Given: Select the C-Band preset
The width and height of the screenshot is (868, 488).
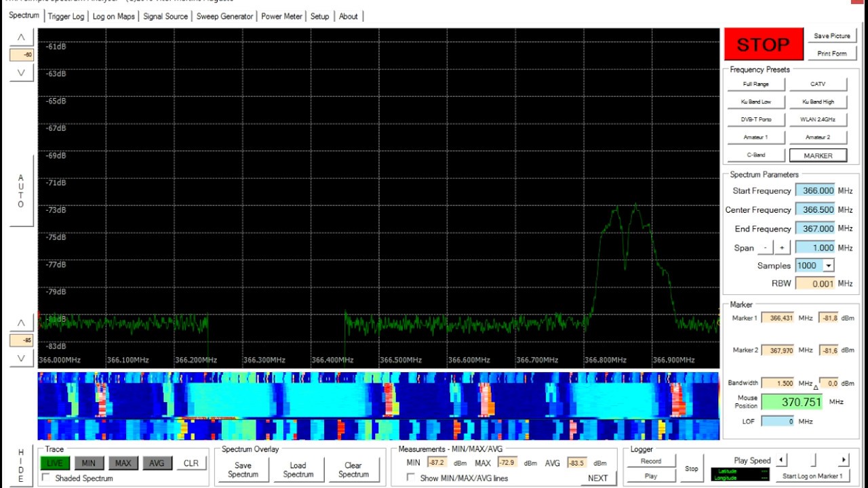Looking at the screenshot, I should [x=756, y=155].
